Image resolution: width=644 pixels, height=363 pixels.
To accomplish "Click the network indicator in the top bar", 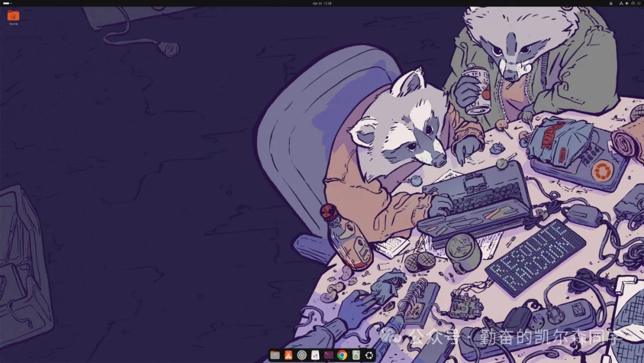I will 621,4.
